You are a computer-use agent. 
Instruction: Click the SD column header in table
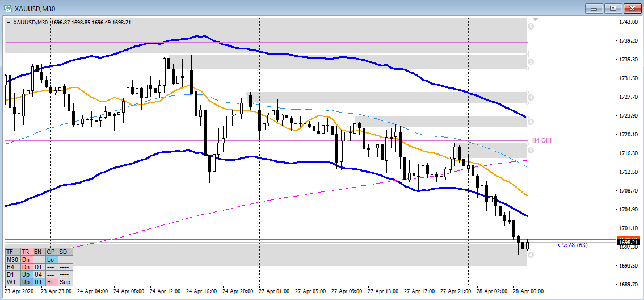[x=64, y=251]
